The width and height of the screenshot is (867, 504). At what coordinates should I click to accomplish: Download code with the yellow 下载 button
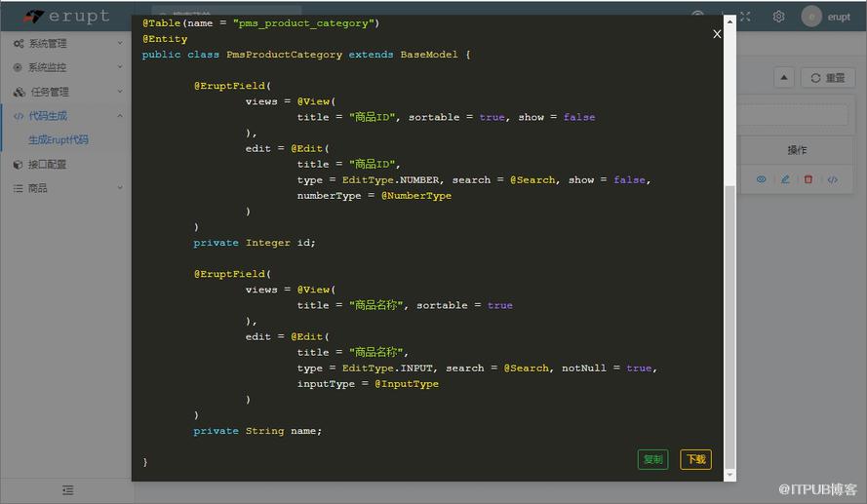(695, 459)
